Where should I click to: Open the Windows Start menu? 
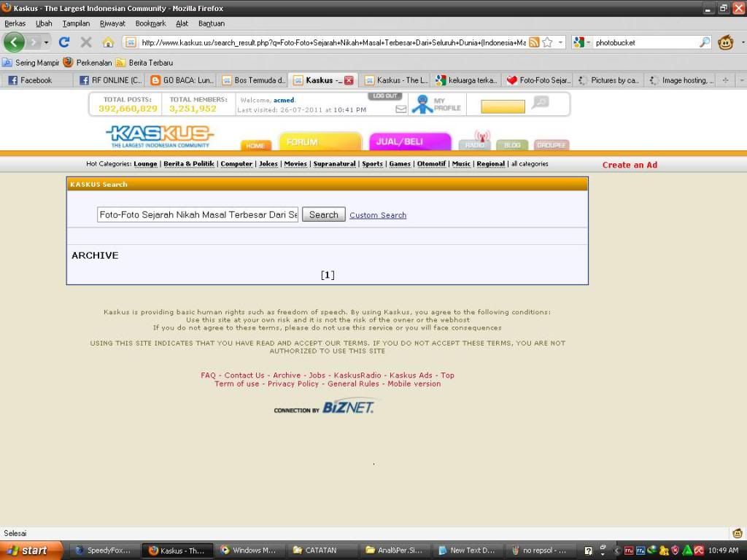31,551
